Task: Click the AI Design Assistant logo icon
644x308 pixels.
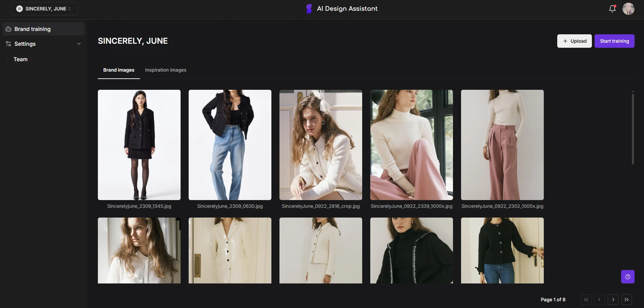Action: pyautogui.click(x=309, y=8)
